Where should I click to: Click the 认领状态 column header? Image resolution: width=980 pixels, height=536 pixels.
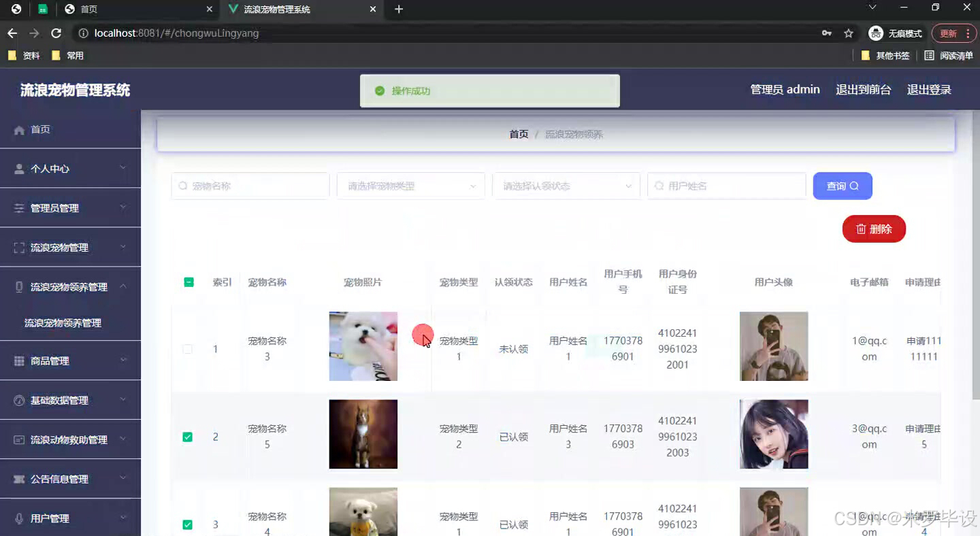pos(513,282)
